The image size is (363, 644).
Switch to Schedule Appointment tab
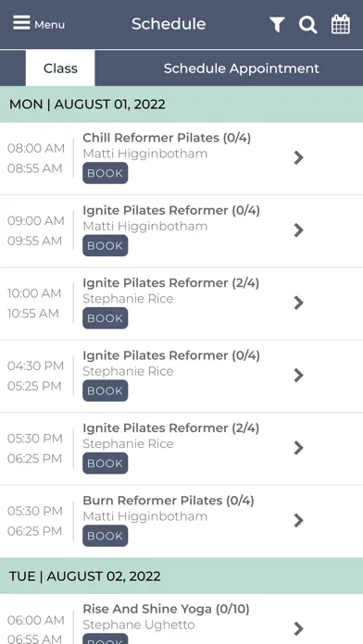pos(242,68)
